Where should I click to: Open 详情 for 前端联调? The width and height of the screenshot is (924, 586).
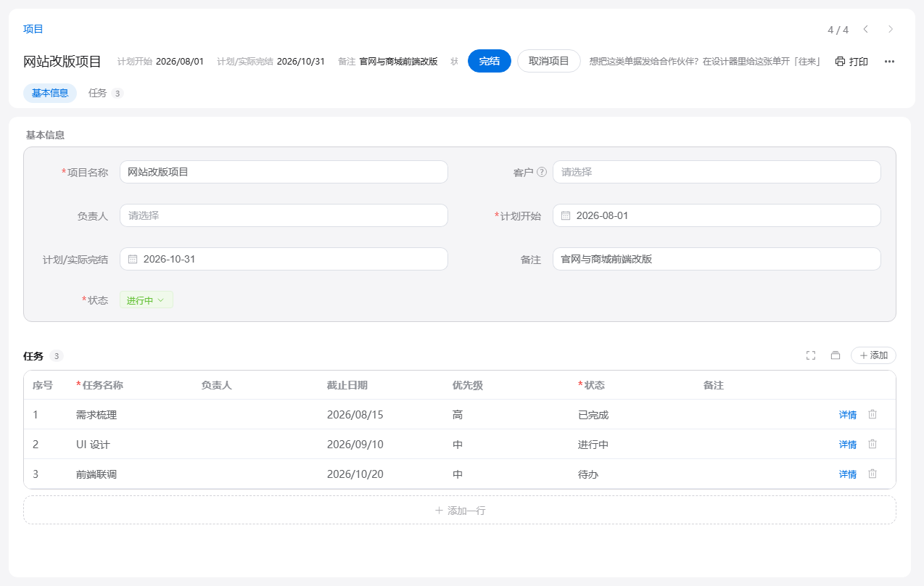[x=848, y=474]
